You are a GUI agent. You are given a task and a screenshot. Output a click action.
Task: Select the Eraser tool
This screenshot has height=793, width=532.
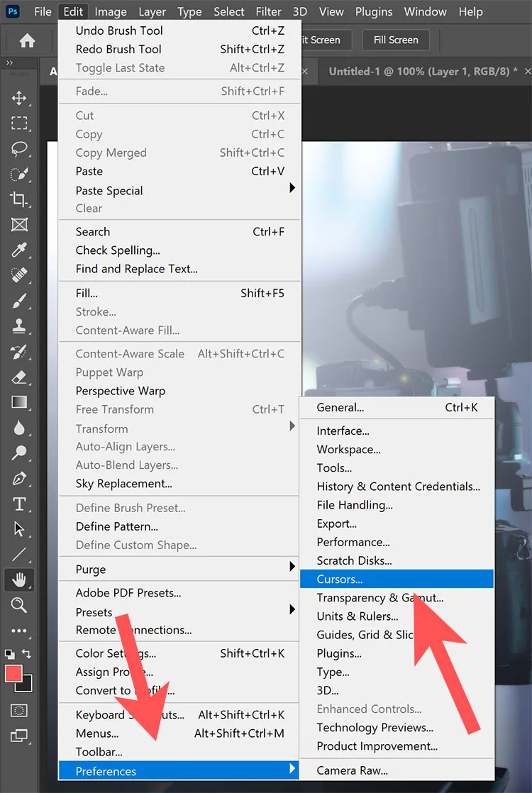tap(19, 377)
